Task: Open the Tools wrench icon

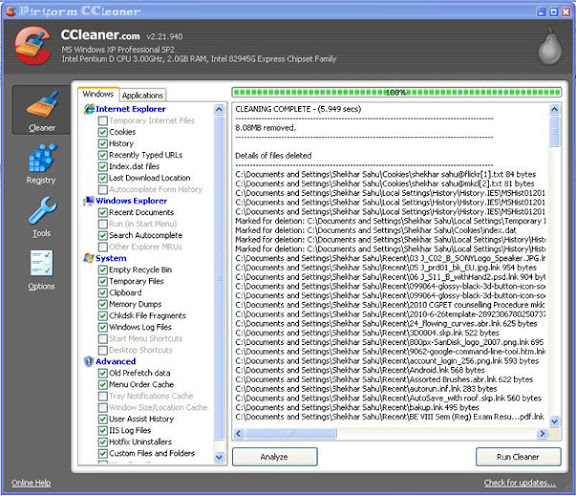Action: pyautogui.click(x=42, y=211)
